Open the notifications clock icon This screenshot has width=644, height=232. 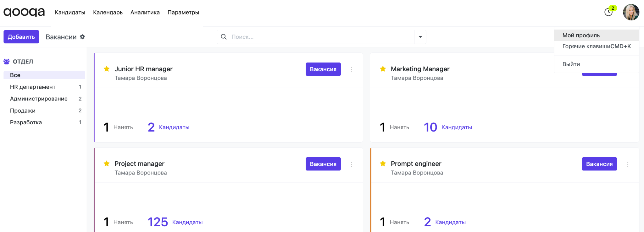608,12
